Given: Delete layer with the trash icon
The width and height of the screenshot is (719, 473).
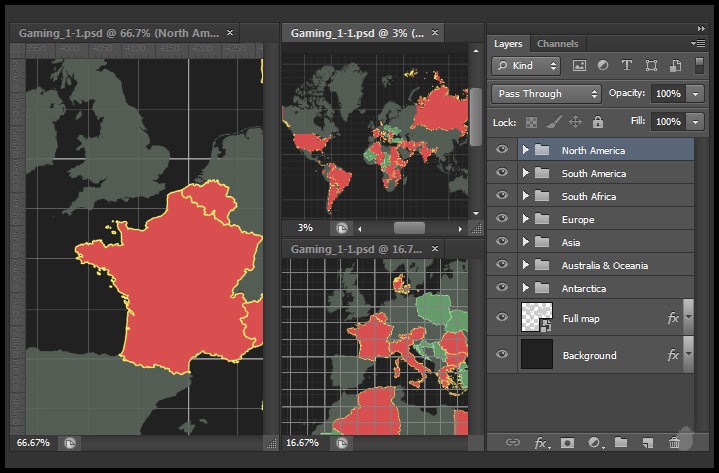Looking at the screenshot, I should click(675, 442).
